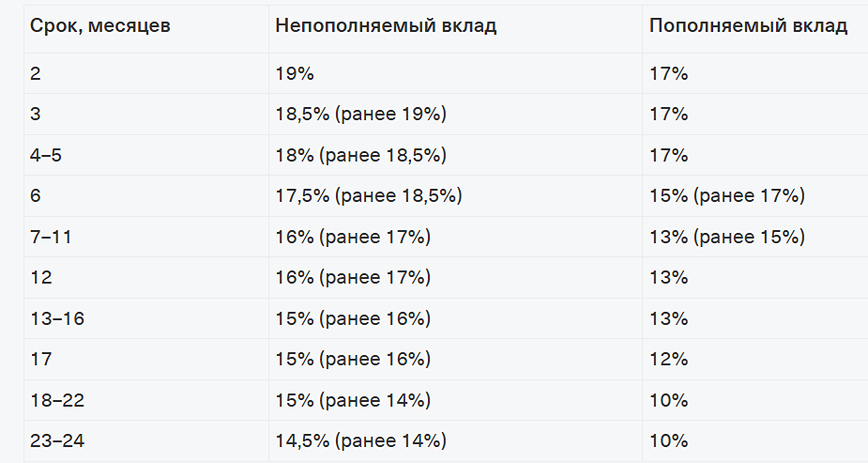868x463 pixels.
Task: Click the '13–16' months term cell
Action: (x=57, y=318)
